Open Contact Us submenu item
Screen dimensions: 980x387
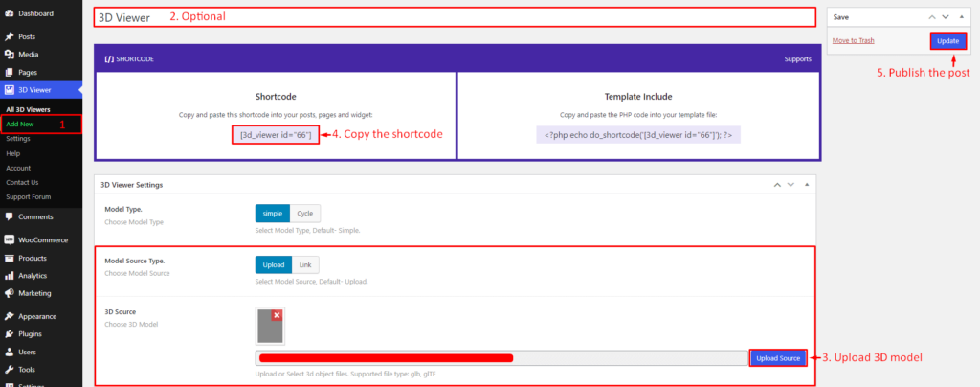click(x=23, y=183)
